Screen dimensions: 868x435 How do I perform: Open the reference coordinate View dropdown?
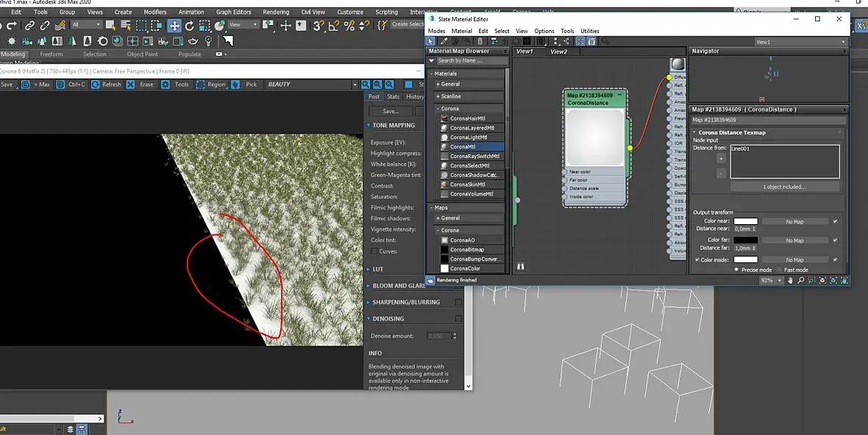tap(243, 25)
